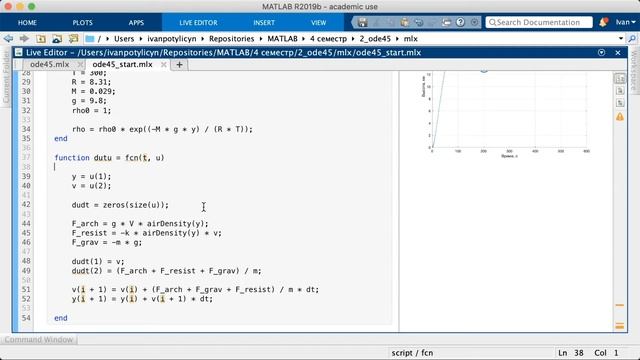Viewport: 640px width, 360px height.
Task: Close the ode45.mlx tab
Action: tap(80, 64)
